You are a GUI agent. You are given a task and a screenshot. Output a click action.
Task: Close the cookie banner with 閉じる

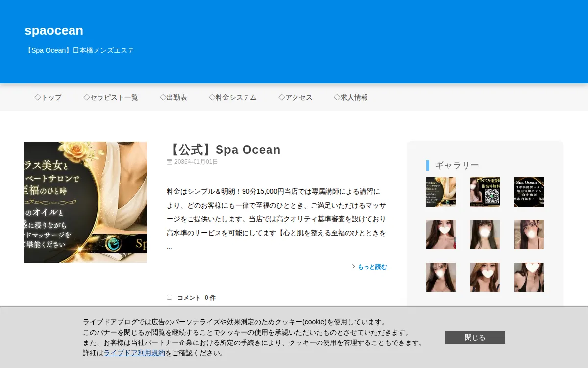click(x=475, y=338)
